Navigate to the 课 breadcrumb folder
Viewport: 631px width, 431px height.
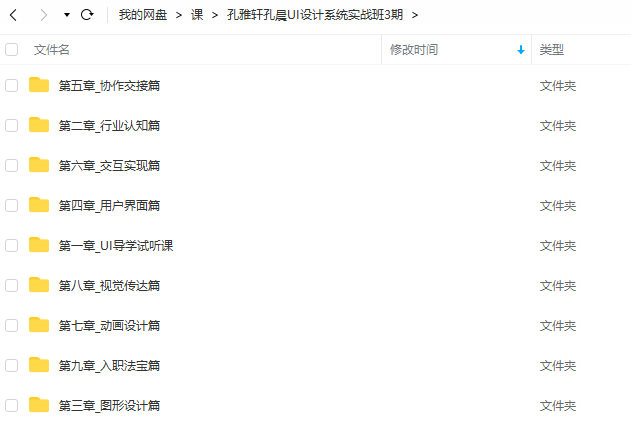point(197,15)
